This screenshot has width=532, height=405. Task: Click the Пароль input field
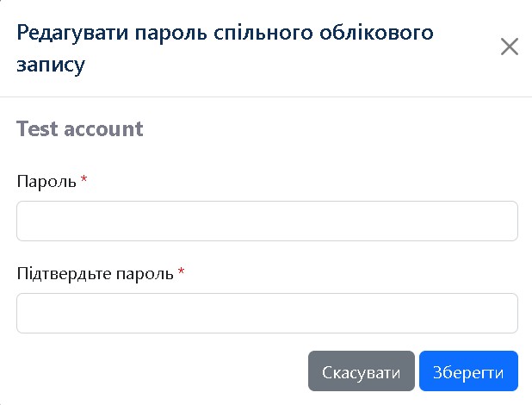267,221
